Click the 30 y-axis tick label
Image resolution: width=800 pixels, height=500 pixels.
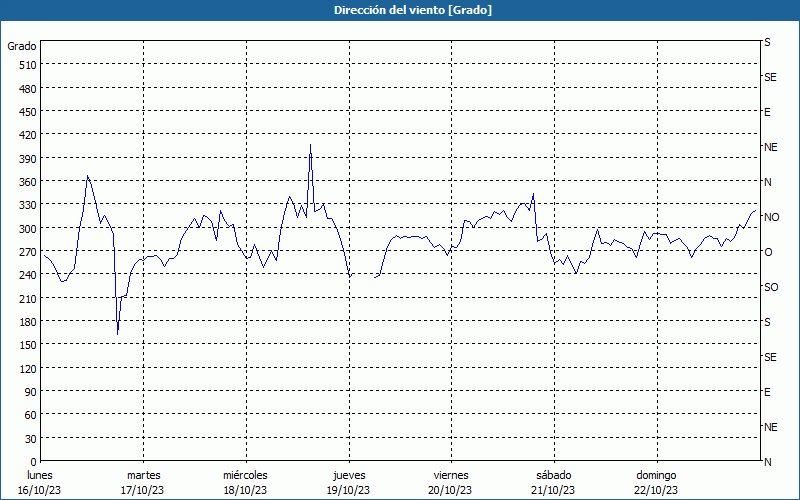point(31,439)
